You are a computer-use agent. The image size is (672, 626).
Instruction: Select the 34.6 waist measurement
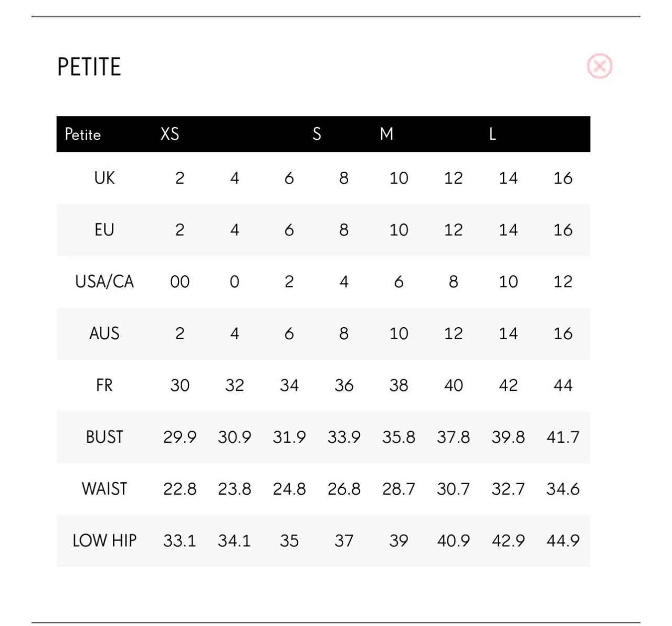pyautogui.click(x=563, y=489)
